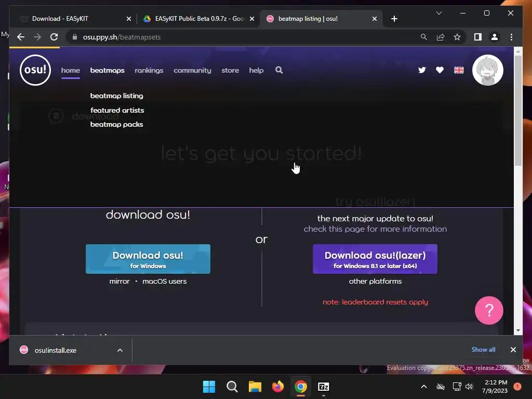The height and width of the screenshot is (399, 532).
Task: Choose featured artists from the dropdown
Action: pyautogui.click(x=117, y=110)
